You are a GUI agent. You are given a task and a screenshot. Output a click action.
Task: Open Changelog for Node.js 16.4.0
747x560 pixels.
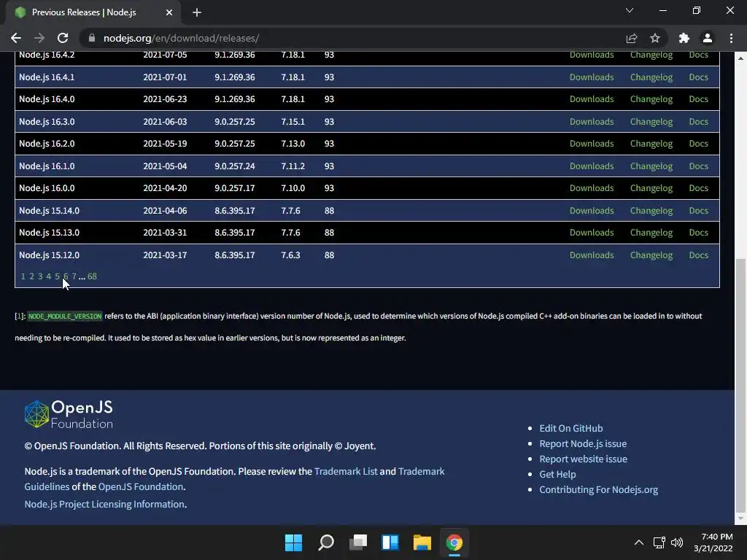pos(651,99)
